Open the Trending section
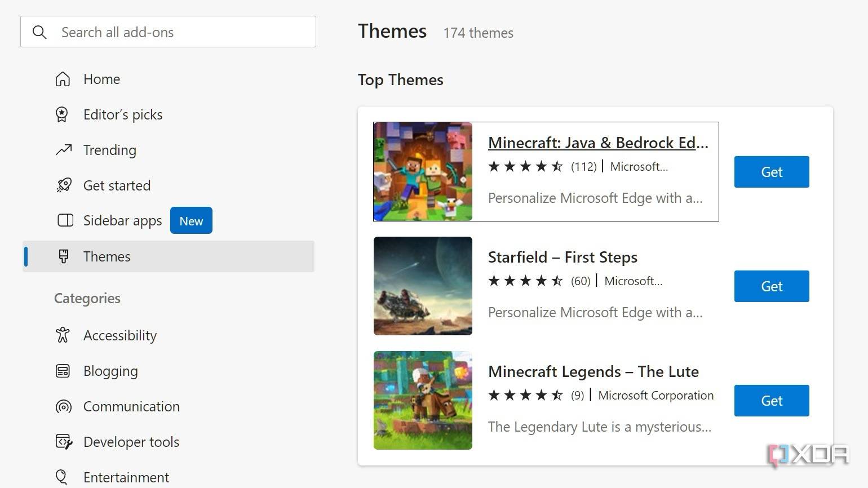The width and height of the screenshot is (868, 488). click(x=110, y=150)
